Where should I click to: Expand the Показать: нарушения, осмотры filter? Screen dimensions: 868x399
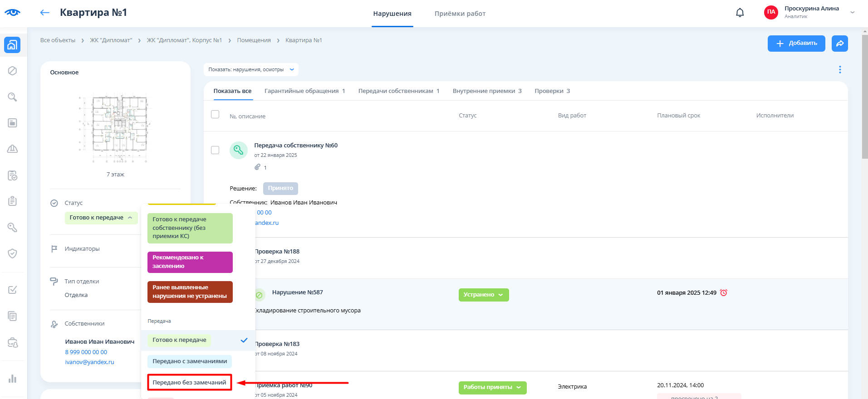[251, 69]
